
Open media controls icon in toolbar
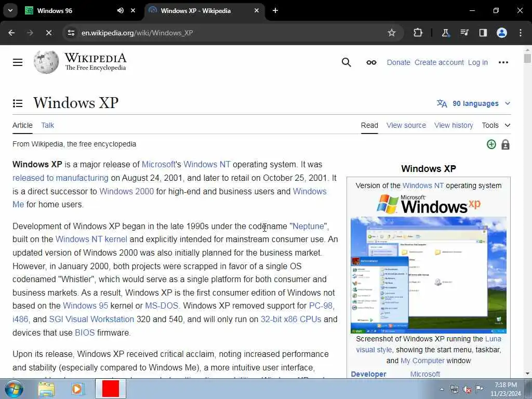click(464, 33)
